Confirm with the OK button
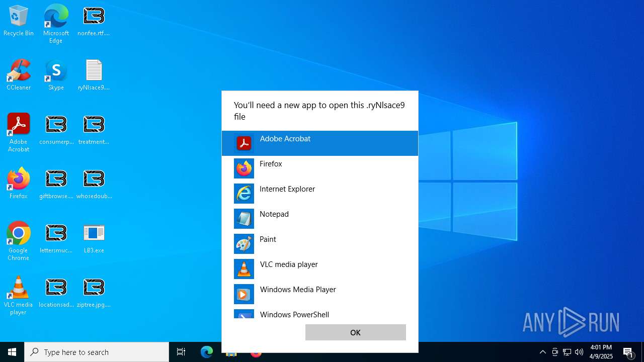 click(355, 332)
